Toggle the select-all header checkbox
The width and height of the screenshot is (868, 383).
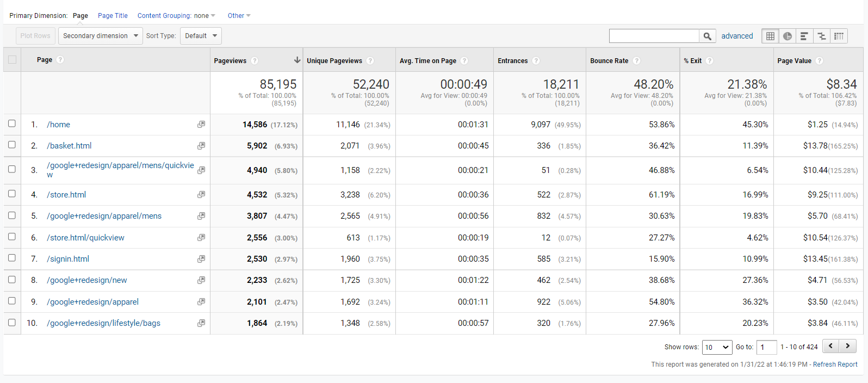(x=12, y=60)
